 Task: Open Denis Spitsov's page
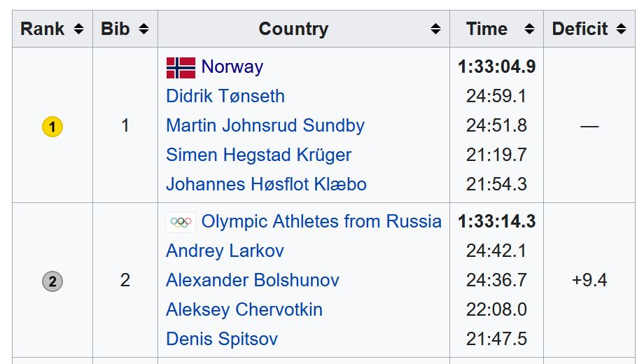click(x=222, y=339)
